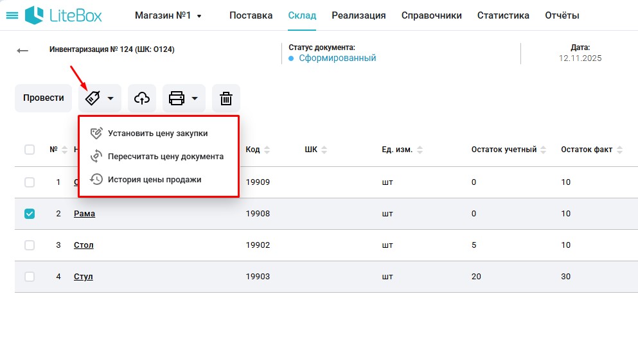Open the Отчёты tab

coord(562,15)
